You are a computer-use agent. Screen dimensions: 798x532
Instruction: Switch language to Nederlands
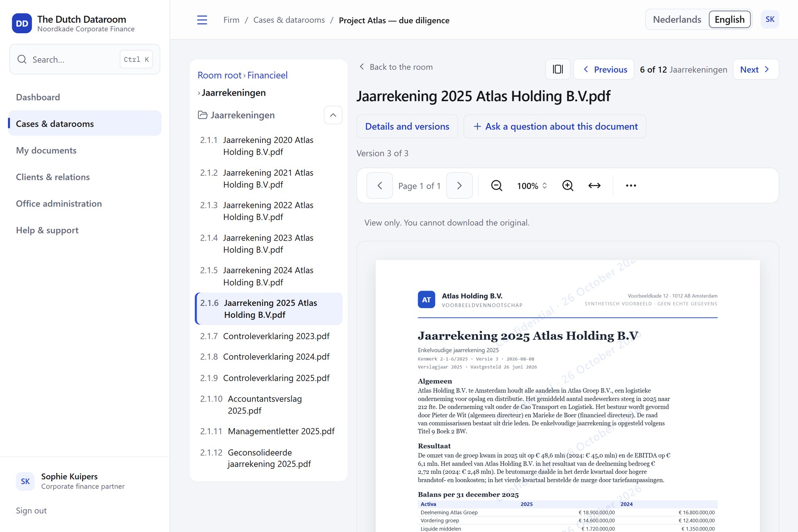(x=677, y=20)
